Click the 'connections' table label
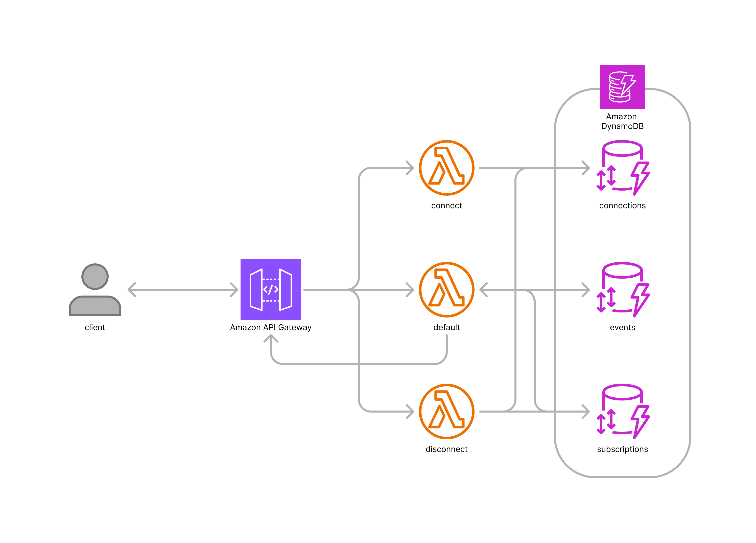756x543 pixels. point(622,206)
